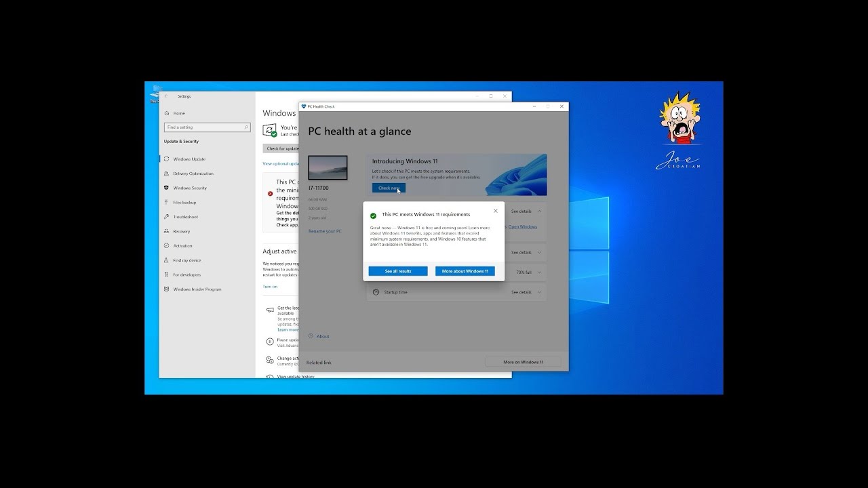Screen dimensions: 868x488
Task: Open Find my device settings
Action: click(186, 260)
